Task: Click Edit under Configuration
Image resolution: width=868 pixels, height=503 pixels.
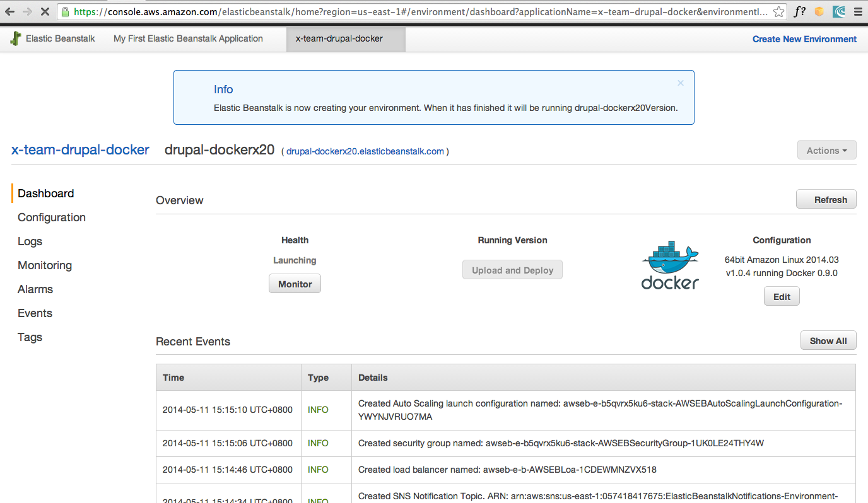Action: [x=782, y=296]
